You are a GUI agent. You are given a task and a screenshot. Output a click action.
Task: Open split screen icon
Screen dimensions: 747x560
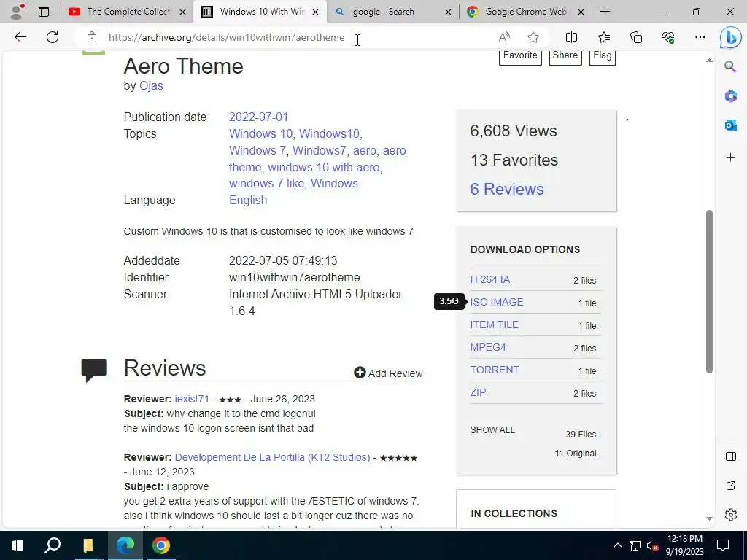[x=571, y=37]
